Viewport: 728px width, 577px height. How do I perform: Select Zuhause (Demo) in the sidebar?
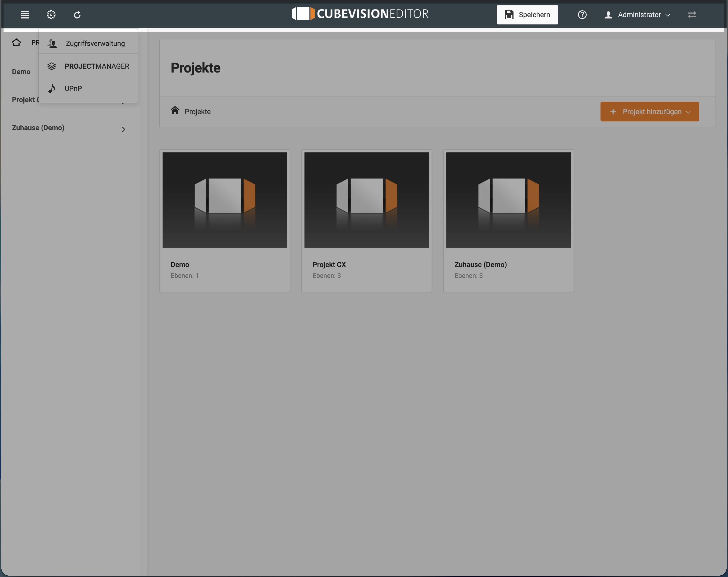38,128
